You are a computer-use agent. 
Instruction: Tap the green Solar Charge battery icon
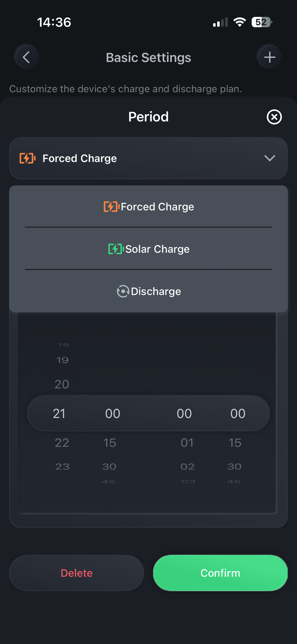pyautogui.click(x=116, y=249)
